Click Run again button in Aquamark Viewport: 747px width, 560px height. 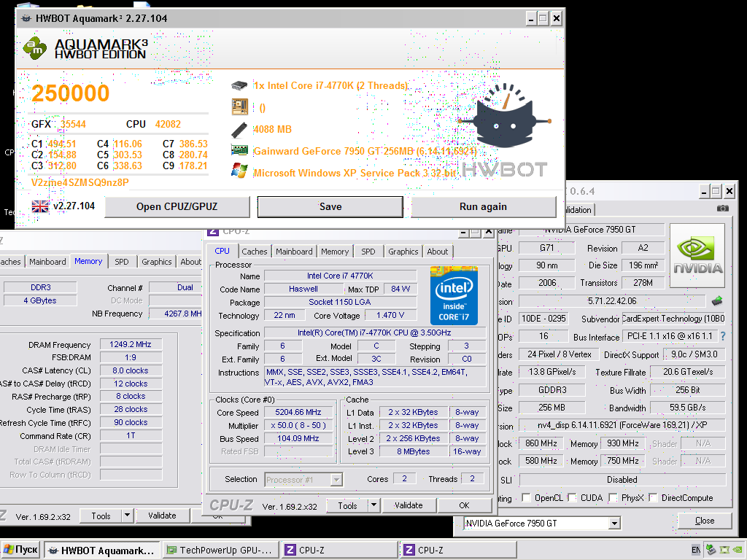coord(483,206)
